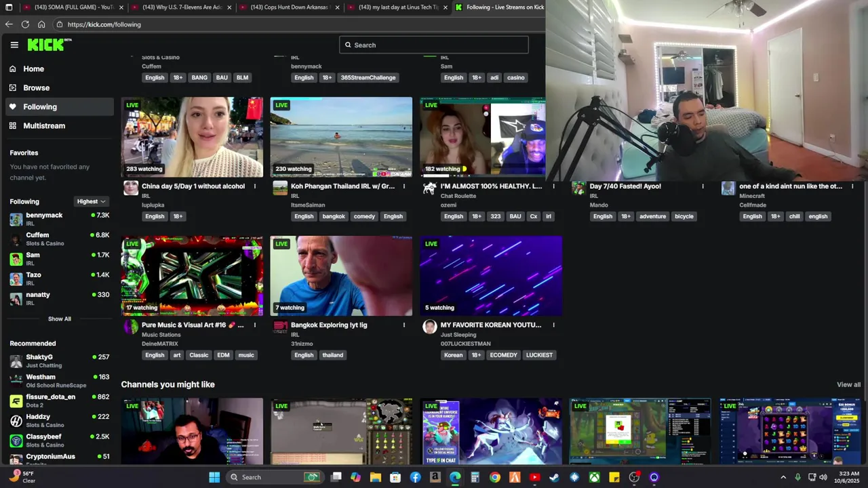
Task: Open the Highest sort dropdown
Action: click(x=92, y=201)
